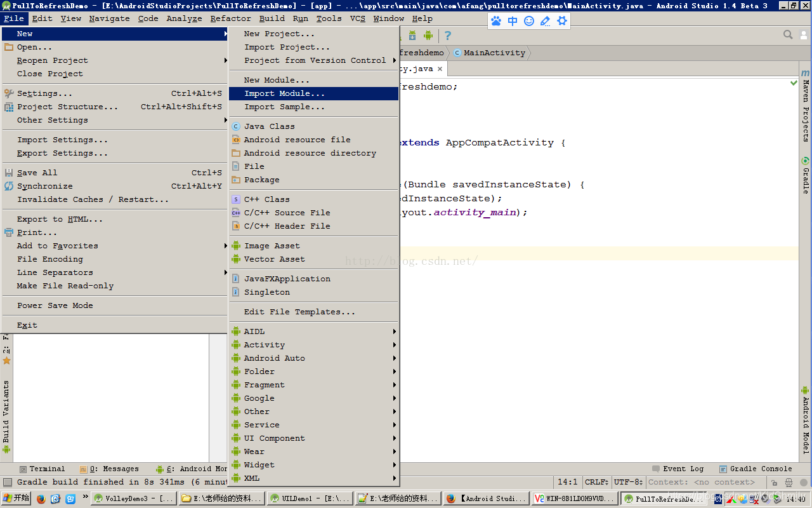This screenshot has width=812, height=508.
Task: Click the 14:1 cursor position indicator
Action: [x=567, y=482]
